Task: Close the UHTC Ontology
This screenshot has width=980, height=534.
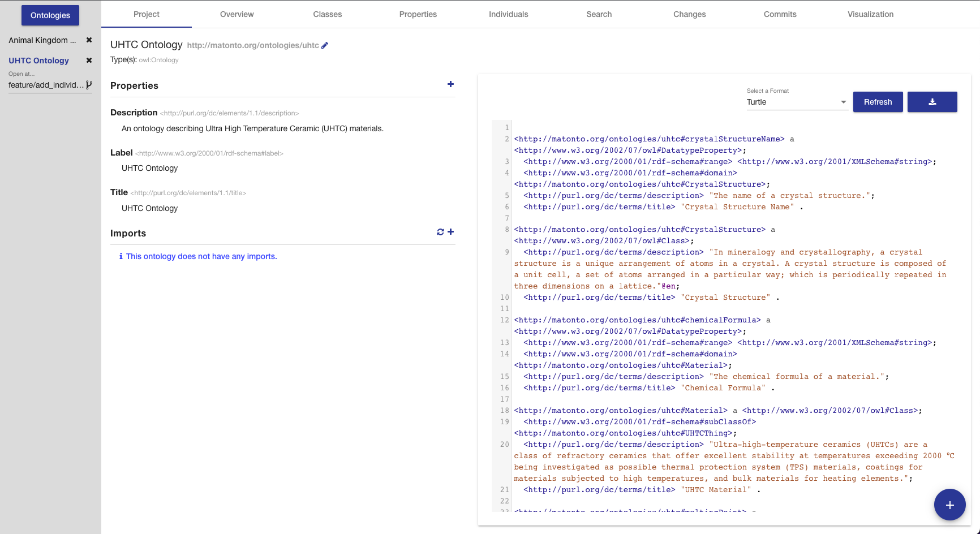Action: [x=89, y=60]
